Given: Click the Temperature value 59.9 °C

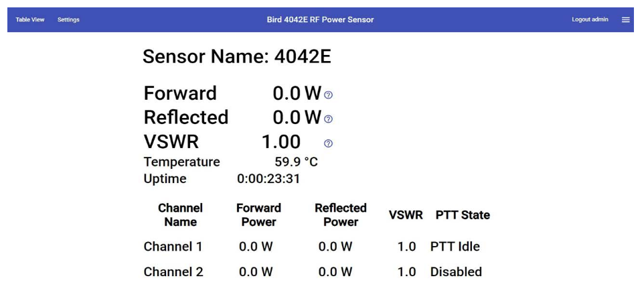Looking at the screenshot, I should 296,162.
